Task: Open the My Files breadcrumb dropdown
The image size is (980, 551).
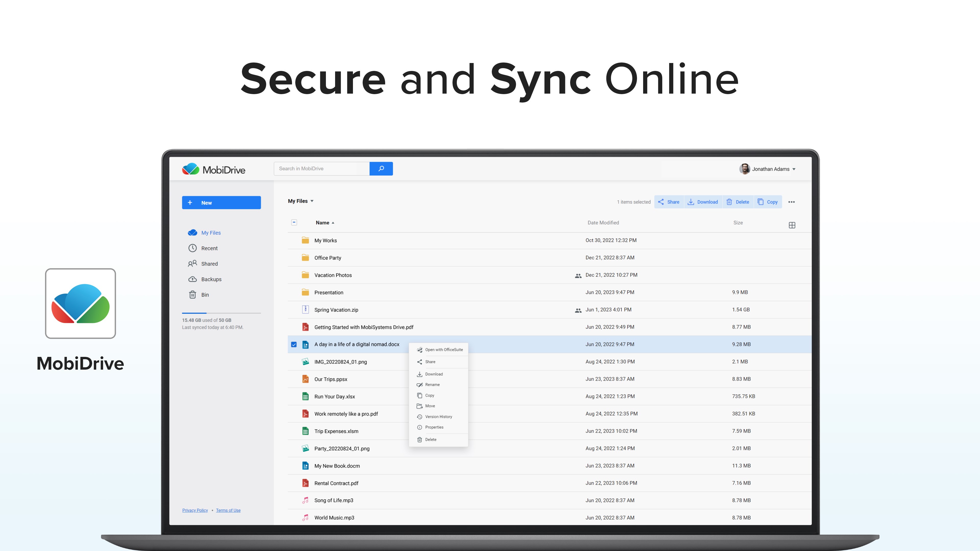Action: [x=312, y=201]
